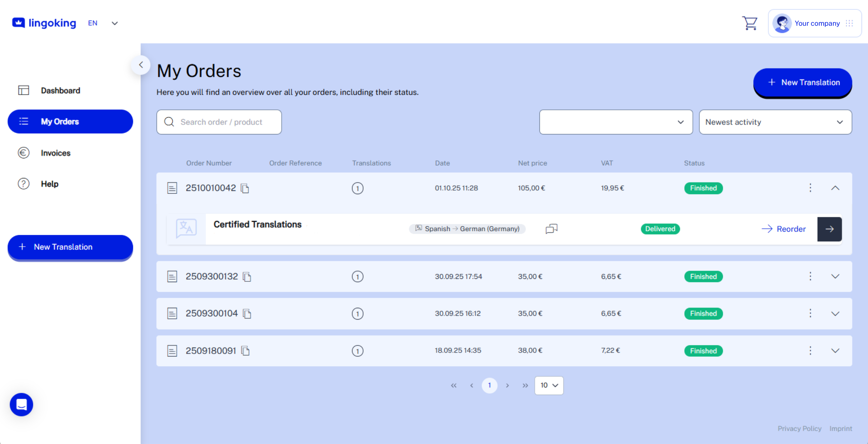Open the items-per-page dropdown showing 10
Screen dimensions: 868x444
click(x=549, y=385)
